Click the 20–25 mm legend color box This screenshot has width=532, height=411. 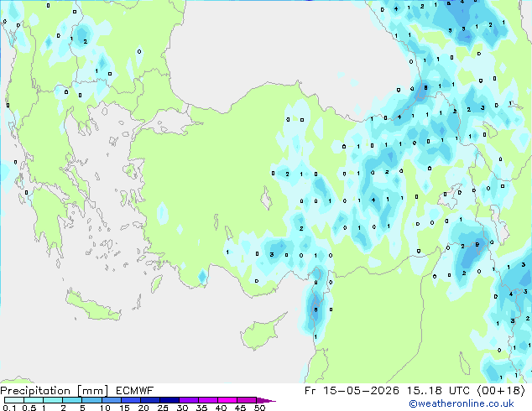(x=149, y=400)
